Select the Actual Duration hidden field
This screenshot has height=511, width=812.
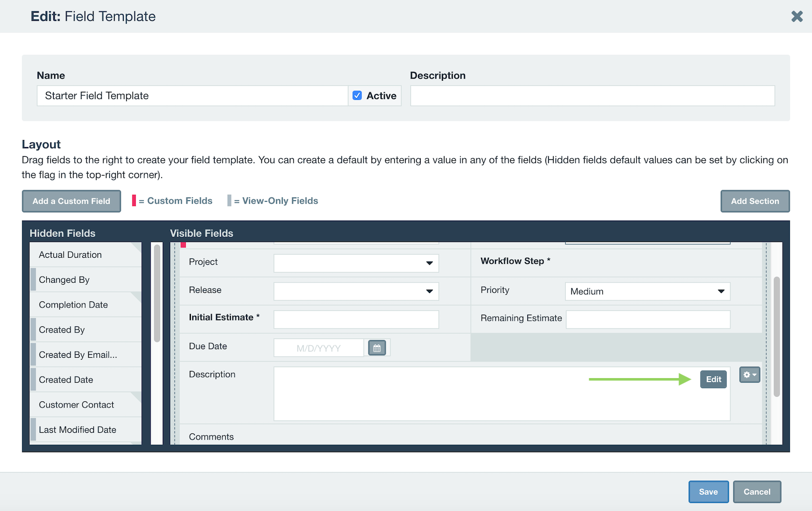pyautogui.click(x=86, y=255)
